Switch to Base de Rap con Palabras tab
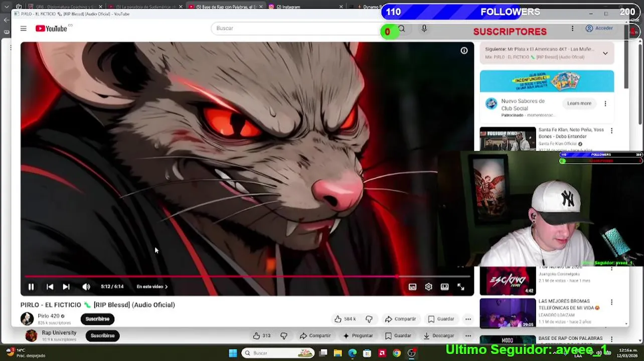The width and height of the screenshot is (644, 361). coord(225,7)
